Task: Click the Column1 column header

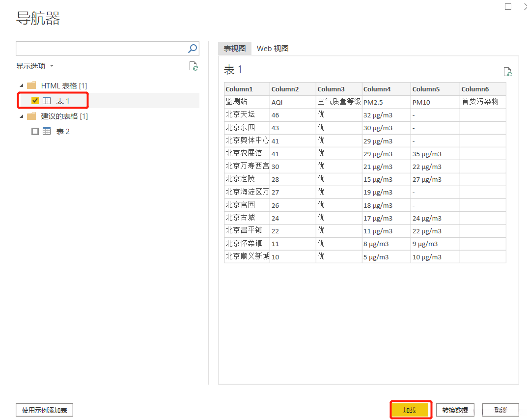Action: tap(247, 89)
